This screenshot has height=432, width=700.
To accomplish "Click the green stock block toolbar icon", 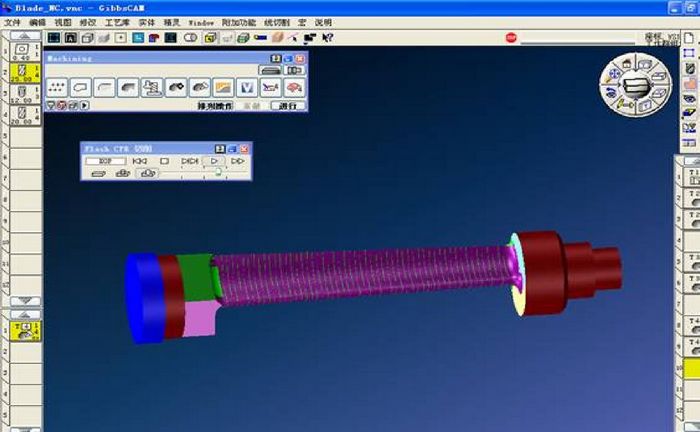I will 243,38.
